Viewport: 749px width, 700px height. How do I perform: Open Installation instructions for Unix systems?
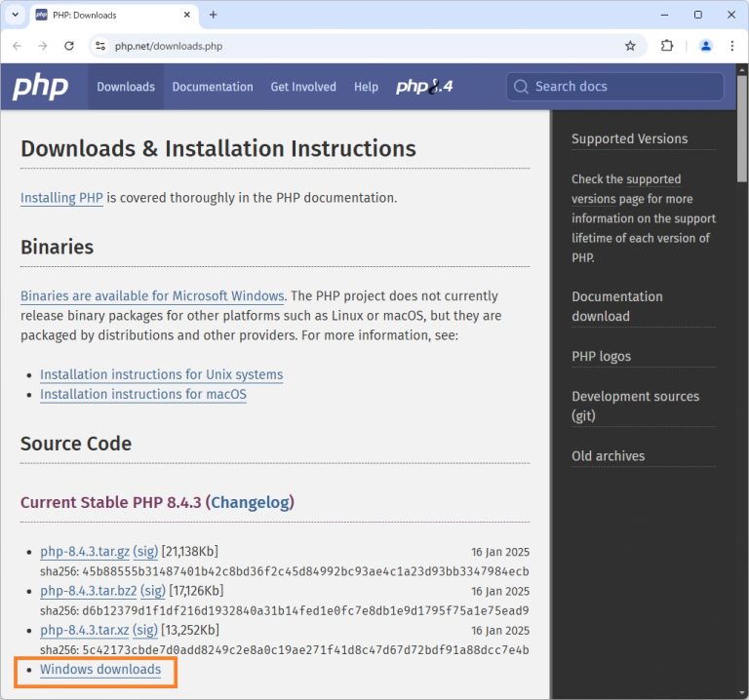(x=161, y=374)
